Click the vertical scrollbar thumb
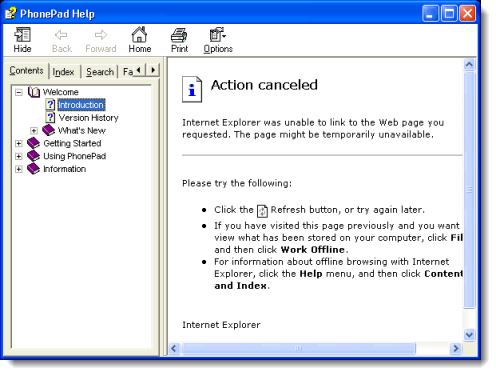 point(469,190)
